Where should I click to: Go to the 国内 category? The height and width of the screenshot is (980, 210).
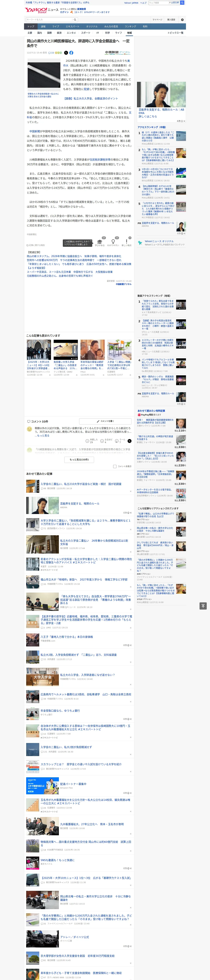[x=40, y=33]
